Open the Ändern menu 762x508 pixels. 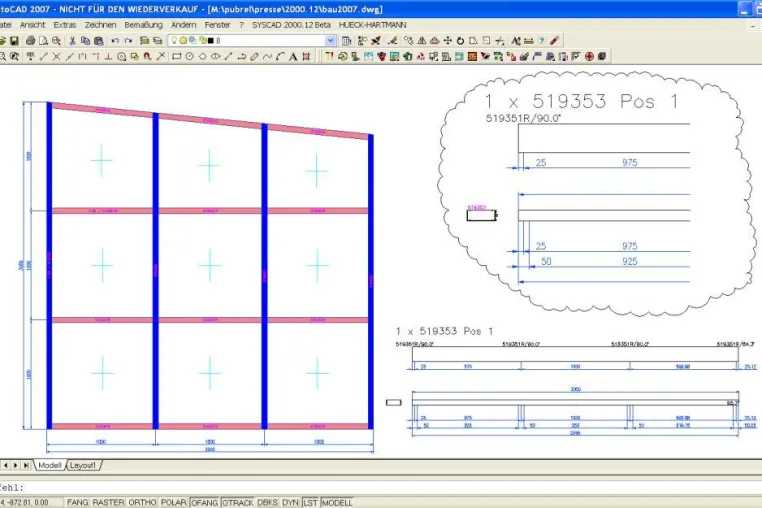pos(184,25)
